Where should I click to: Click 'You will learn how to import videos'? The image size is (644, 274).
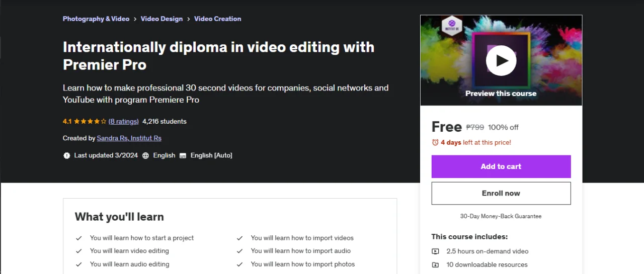pos(302,238)
